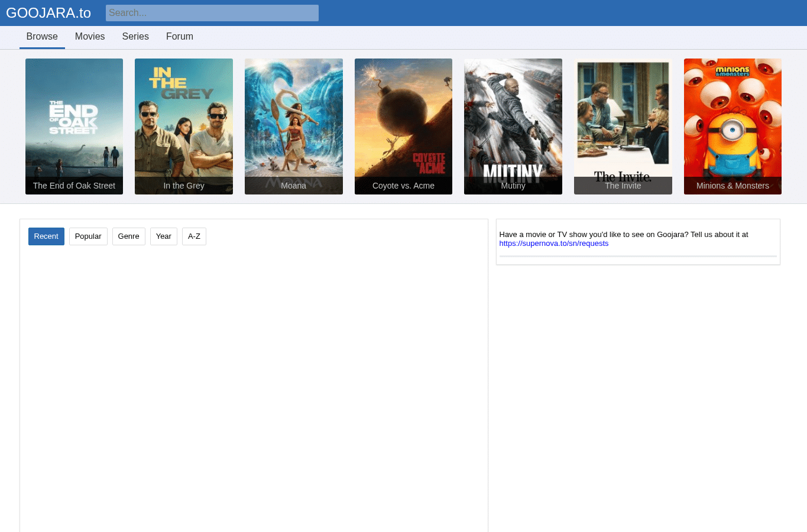Select The Invite poster
The height and width of the screenshot is (532, 807).
coord(623,126)
